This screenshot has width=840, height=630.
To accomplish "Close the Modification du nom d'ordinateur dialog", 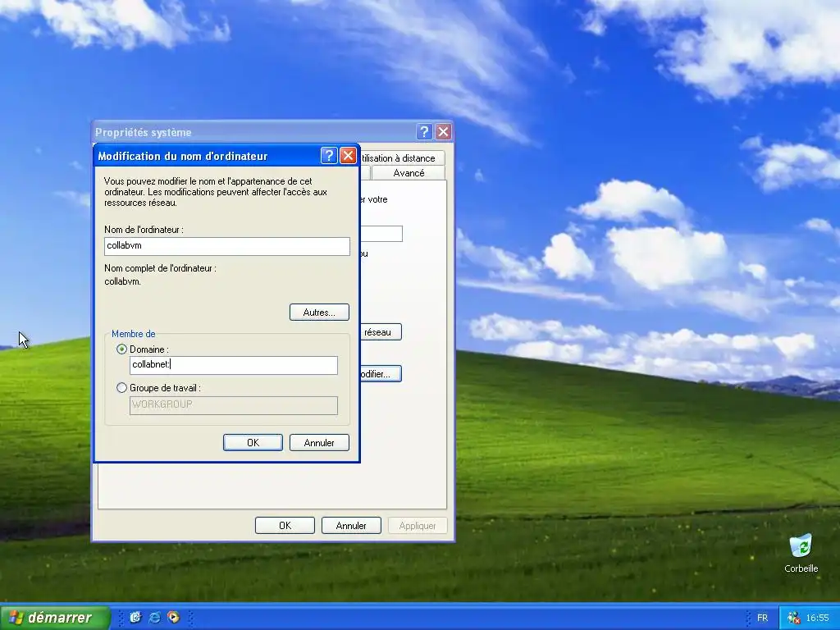I will [x=348, y=156].
